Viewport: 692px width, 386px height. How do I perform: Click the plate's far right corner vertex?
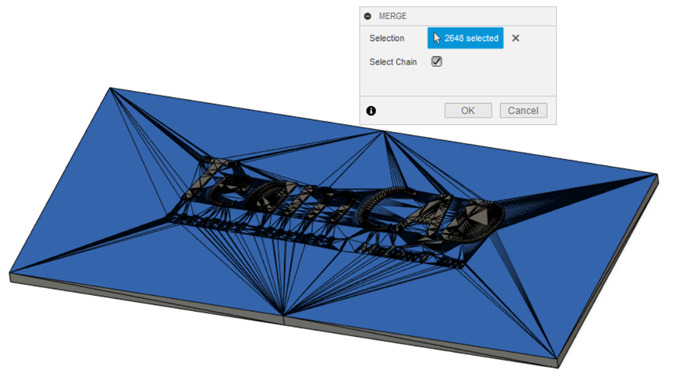tap(657, 175)
